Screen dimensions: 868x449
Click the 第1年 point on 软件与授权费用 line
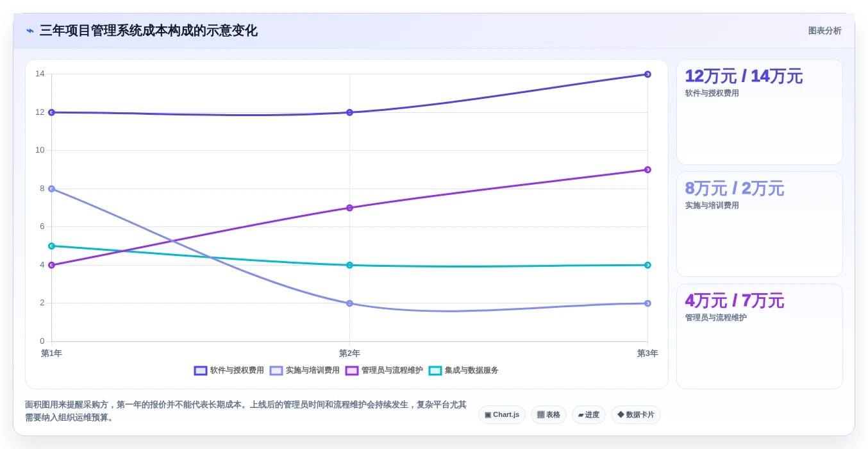point(51,112)
